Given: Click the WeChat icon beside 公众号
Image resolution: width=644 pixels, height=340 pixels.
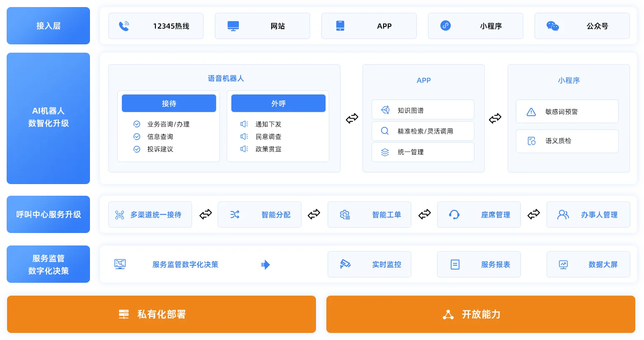Looking at the screenshot, I should pos(553,26).
